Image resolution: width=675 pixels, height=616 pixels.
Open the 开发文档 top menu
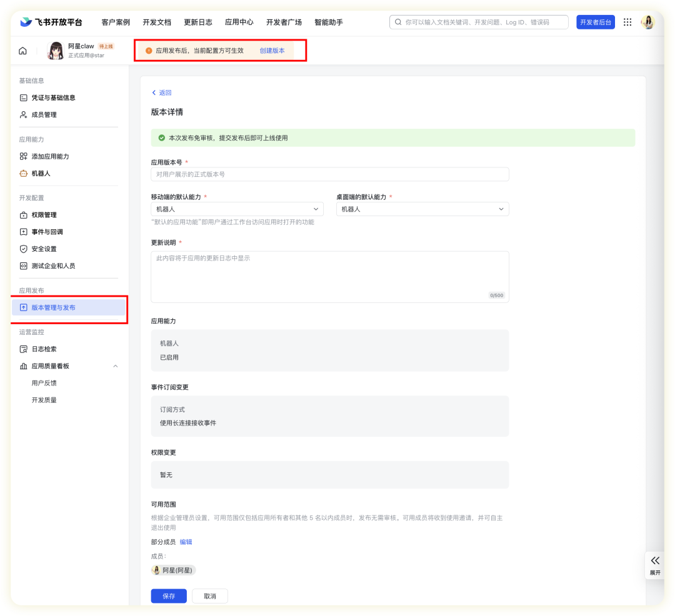tap(156, 22)
